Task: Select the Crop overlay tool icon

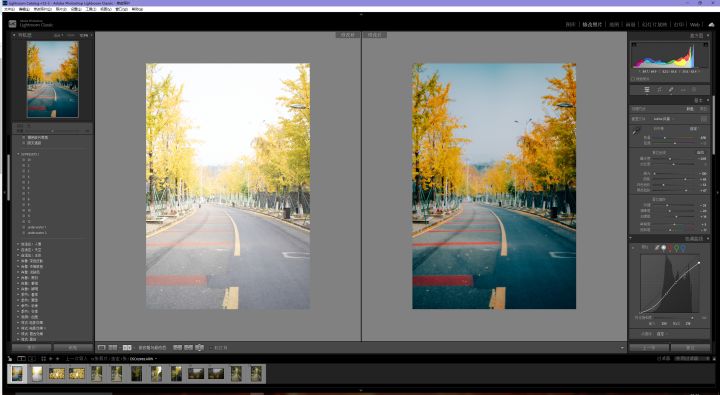Action: [x=659, y=90]
